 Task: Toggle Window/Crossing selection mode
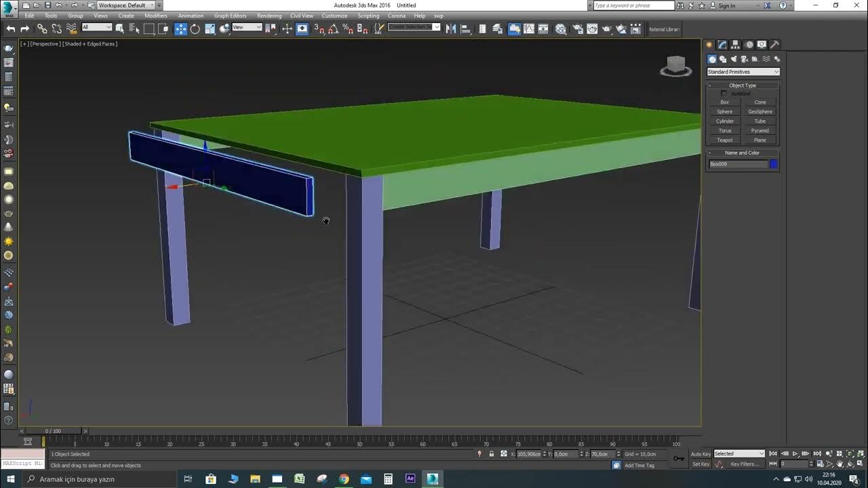tap(163, 28)
